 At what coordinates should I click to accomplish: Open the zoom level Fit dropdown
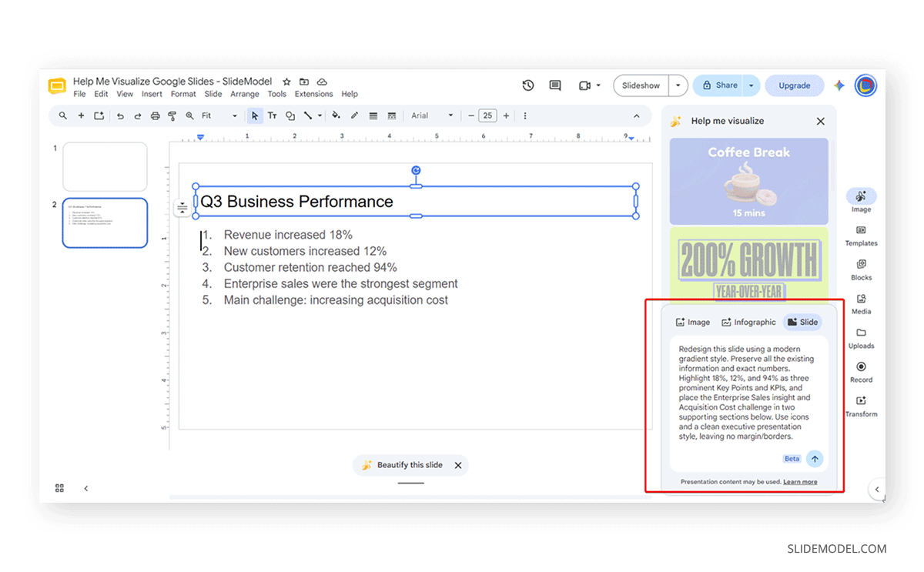pos(219,115)
